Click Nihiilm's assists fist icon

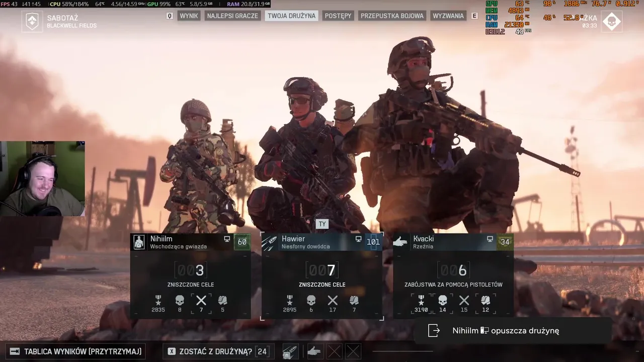(223, 301)
